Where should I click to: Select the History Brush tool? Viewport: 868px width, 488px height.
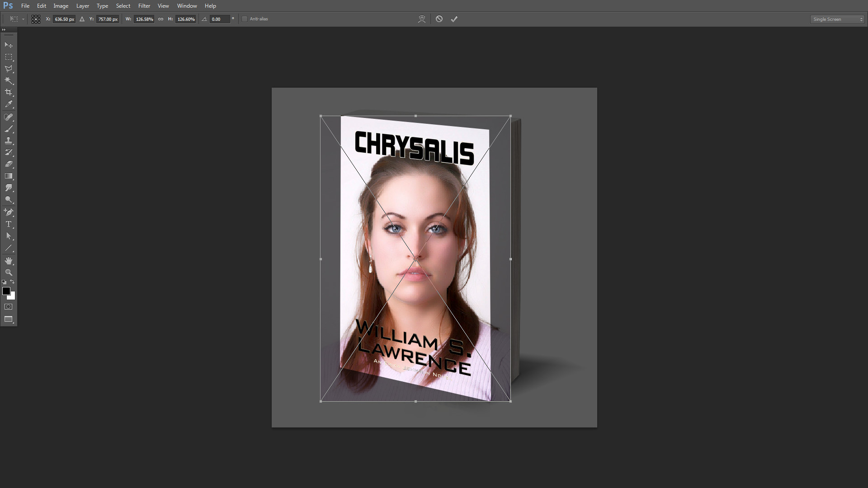click(x=9, y=152)
